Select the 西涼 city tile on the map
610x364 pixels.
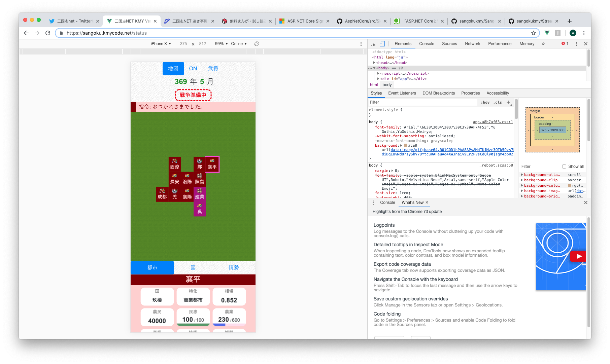[175, 164]
